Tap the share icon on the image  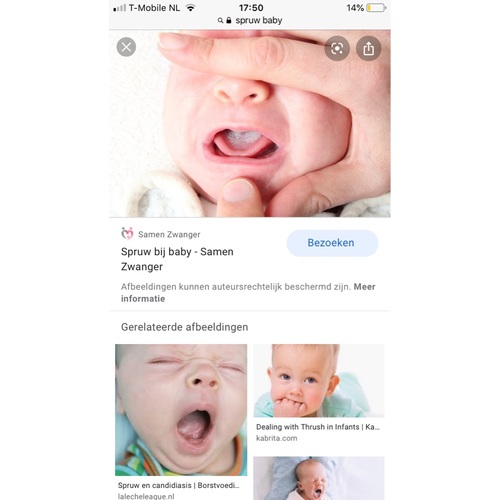[x=368, y=49]
